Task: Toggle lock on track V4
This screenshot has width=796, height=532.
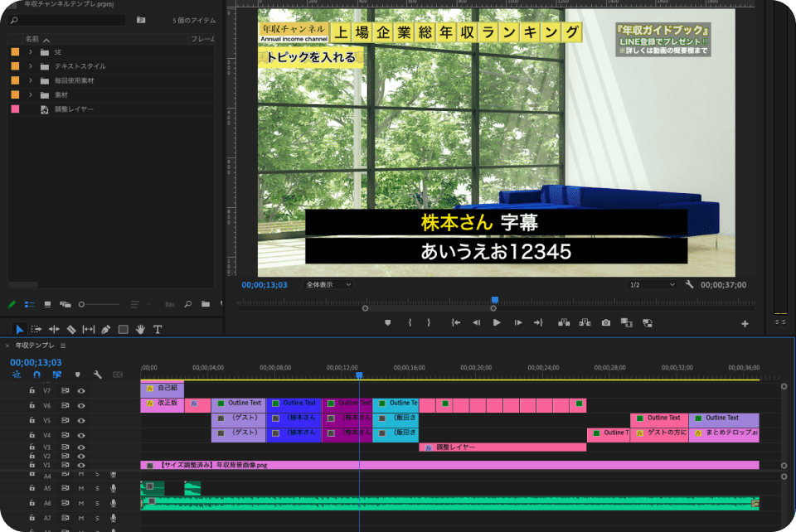Action: [32, 434]
